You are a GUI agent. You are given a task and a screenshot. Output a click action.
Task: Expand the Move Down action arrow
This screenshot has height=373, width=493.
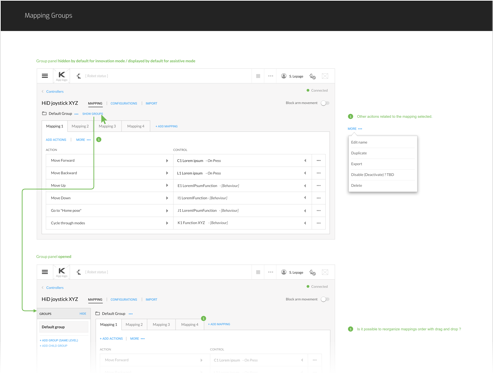[x=167, y=198]
